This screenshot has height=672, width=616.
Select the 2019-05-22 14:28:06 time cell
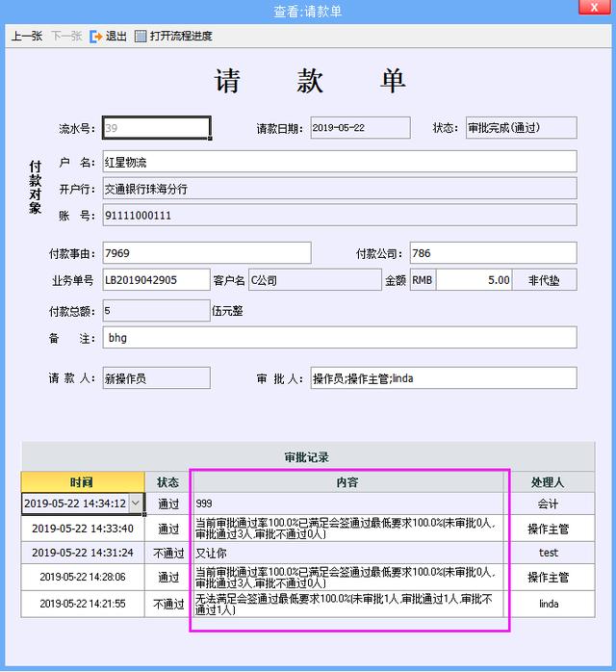pos(83,578)
